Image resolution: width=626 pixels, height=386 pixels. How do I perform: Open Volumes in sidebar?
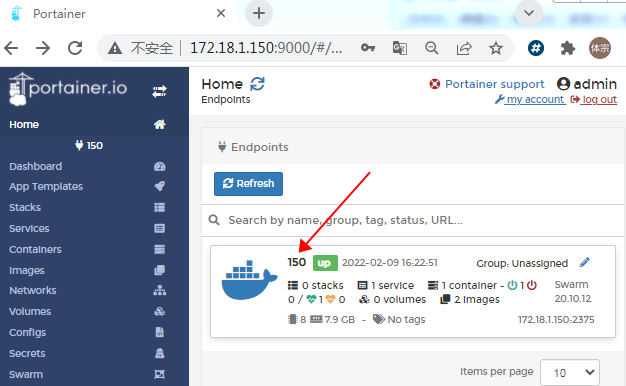(30, 311)
